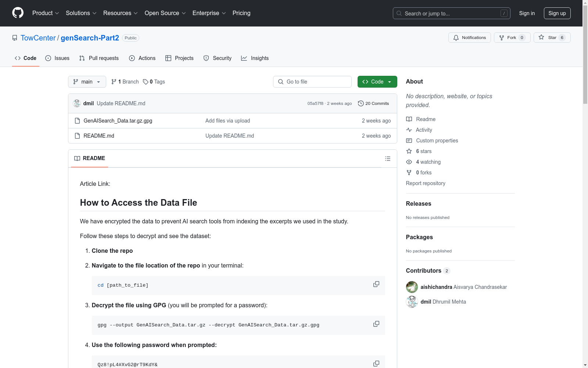Copy the gpg decrypt command

376,324
